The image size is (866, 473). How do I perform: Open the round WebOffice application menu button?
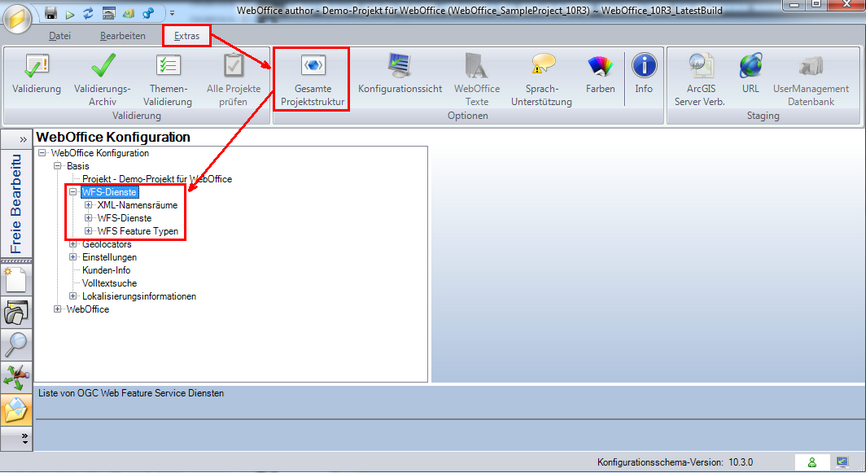point(17,18)
